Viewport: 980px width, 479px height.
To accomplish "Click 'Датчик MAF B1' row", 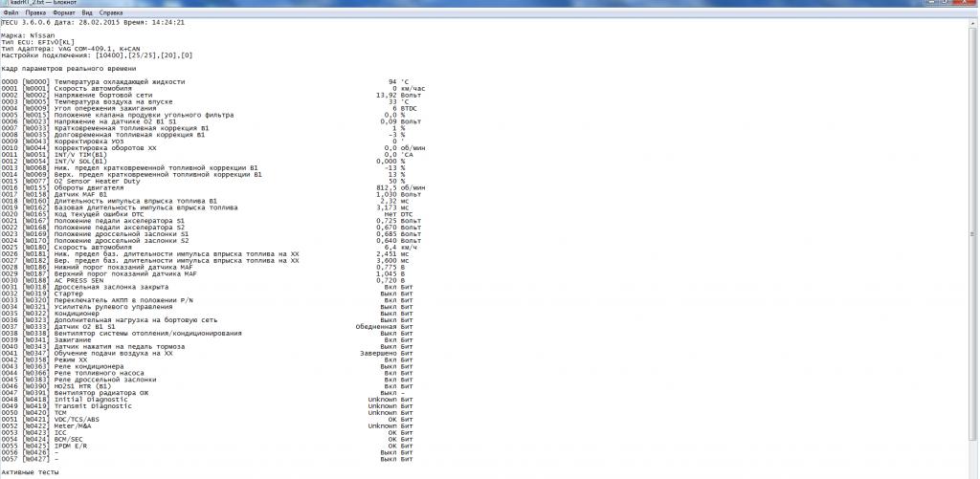I will coord(213,194).
